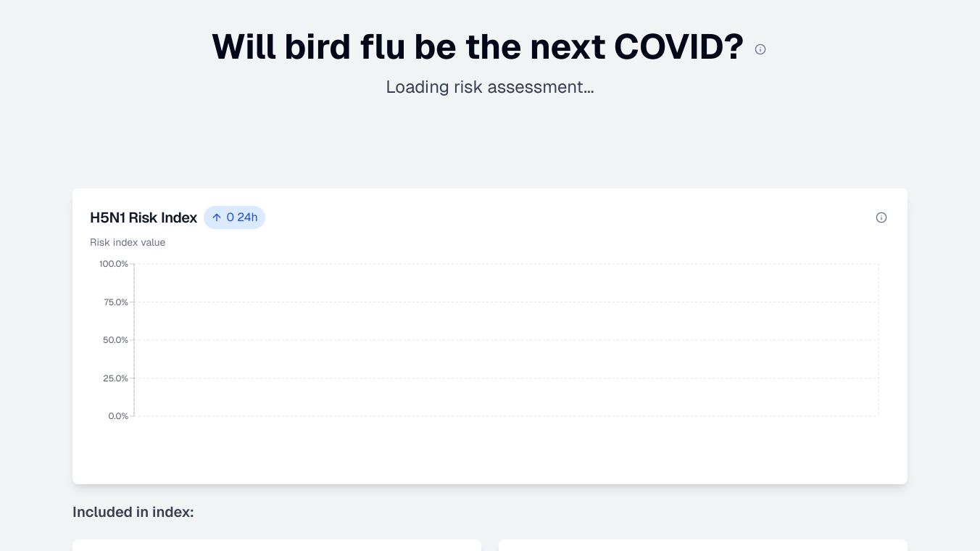Click the 25.0% y-axis label
980x551 pixels.
coord(115,378)
